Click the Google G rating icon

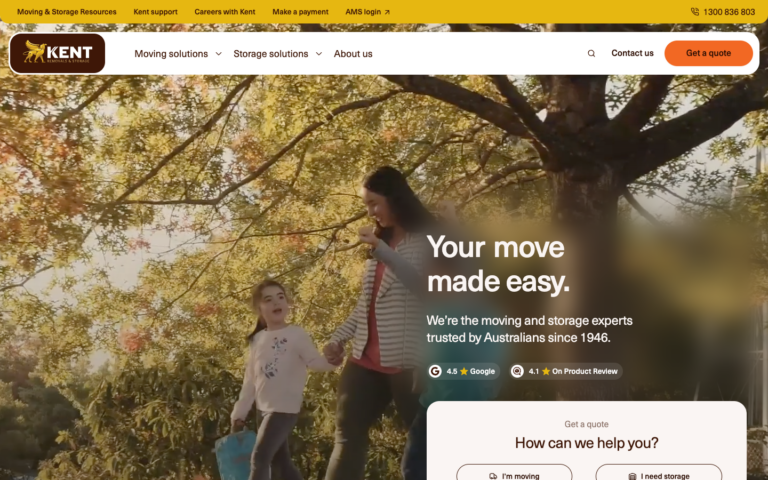point(435,371)
